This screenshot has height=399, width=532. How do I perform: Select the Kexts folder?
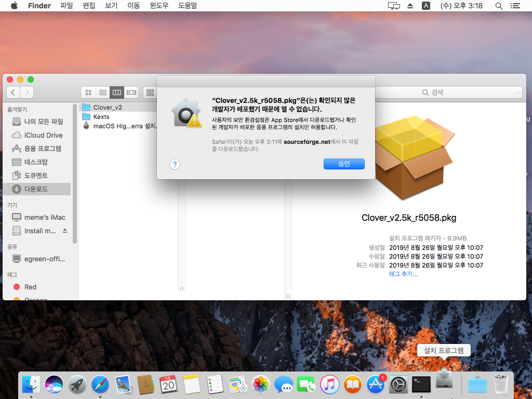(119, 117)
